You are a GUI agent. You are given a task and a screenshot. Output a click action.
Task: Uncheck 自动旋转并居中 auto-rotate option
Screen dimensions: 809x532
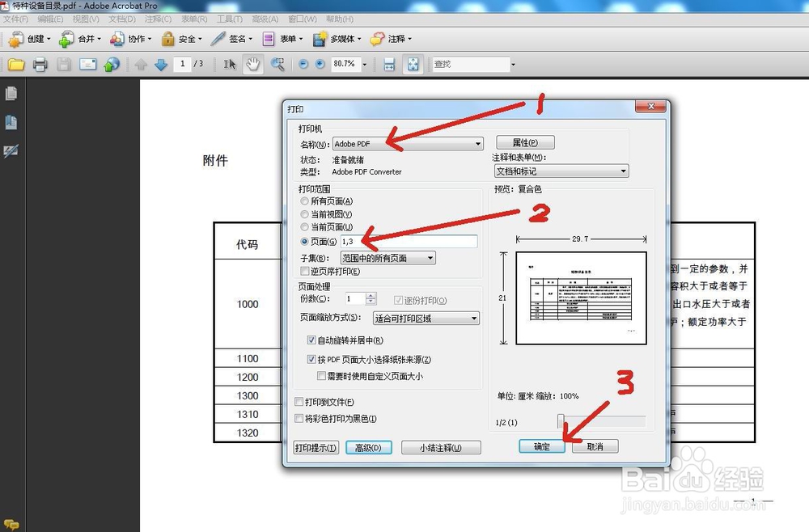pos(311,340)
